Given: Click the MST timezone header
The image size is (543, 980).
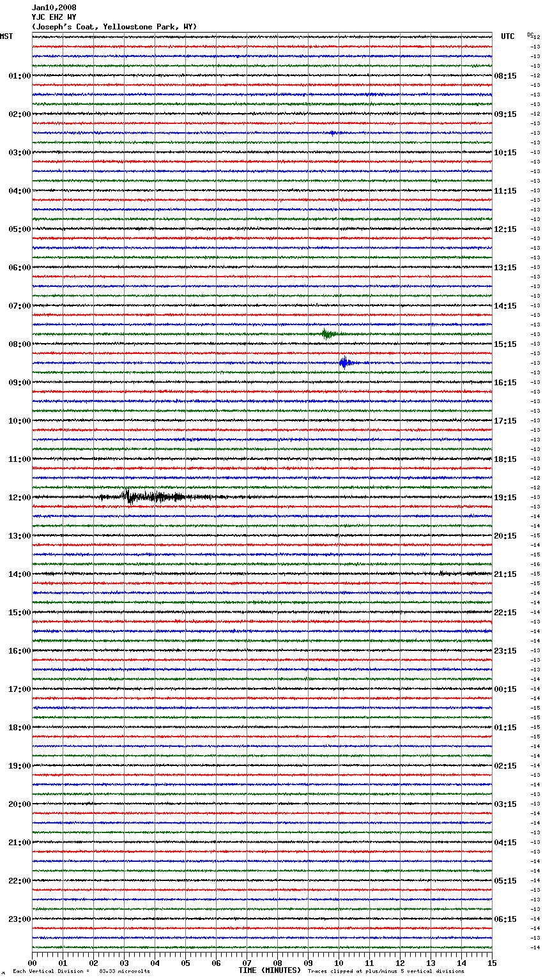Looking at the screenshot, I should point(6,36).
